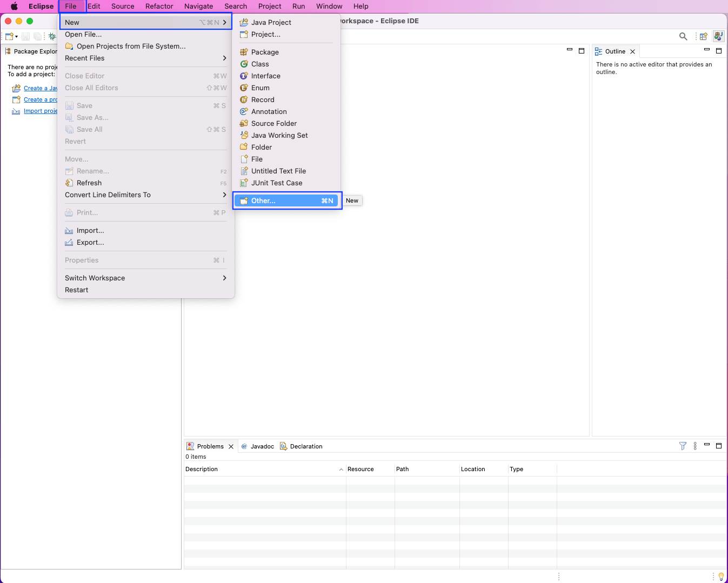Image resolution: width=728 pixels, height=583 pixels.
Task: Click the Package Explorer view icon
Action: [x=8, y=51]
